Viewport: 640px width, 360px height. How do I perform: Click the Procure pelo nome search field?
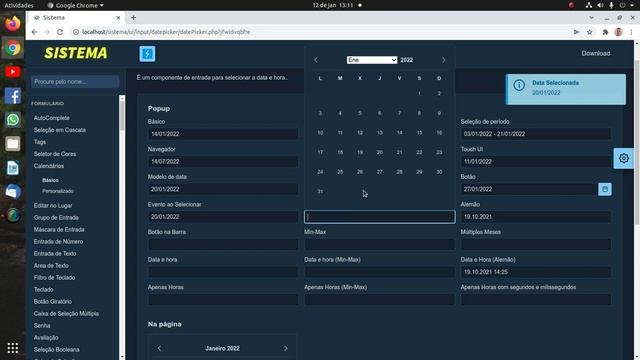tap(76, 82)
